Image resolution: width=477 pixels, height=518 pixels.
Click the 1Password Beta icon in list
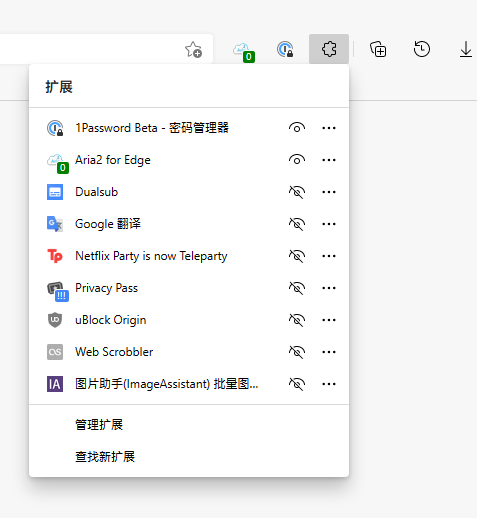(55, 128)
